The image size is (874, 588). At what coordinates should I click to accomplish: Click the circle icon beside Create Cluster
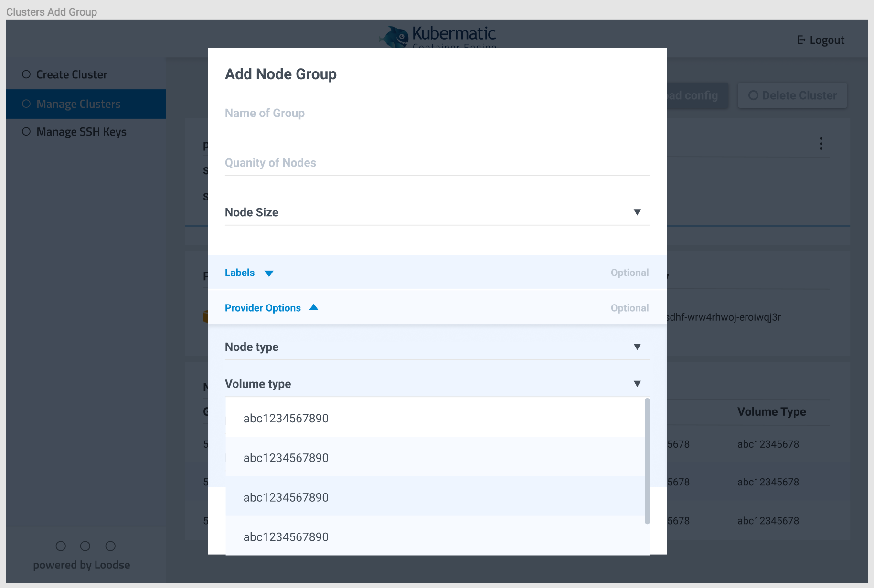click(x=26, y=74)
